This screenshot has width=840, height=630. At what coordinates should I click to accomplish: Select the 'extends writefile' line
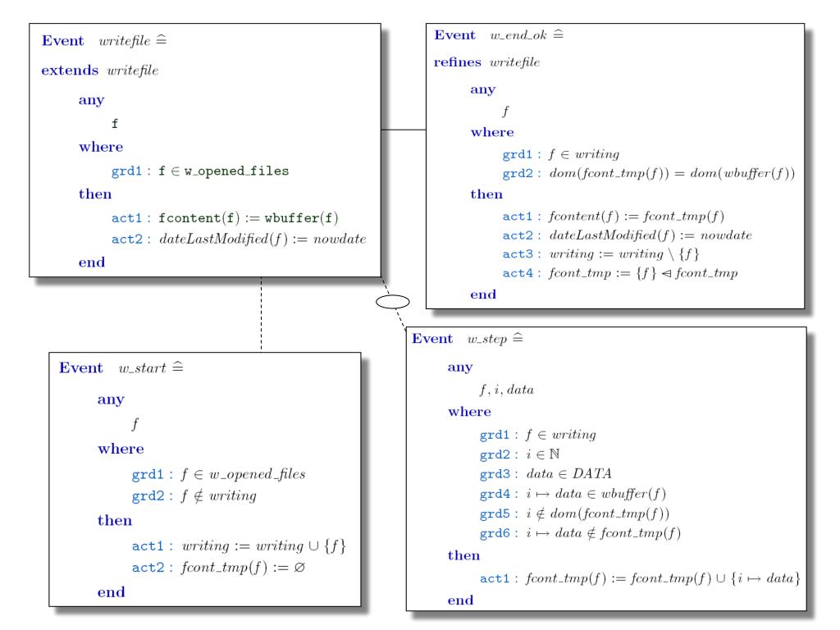99,71
